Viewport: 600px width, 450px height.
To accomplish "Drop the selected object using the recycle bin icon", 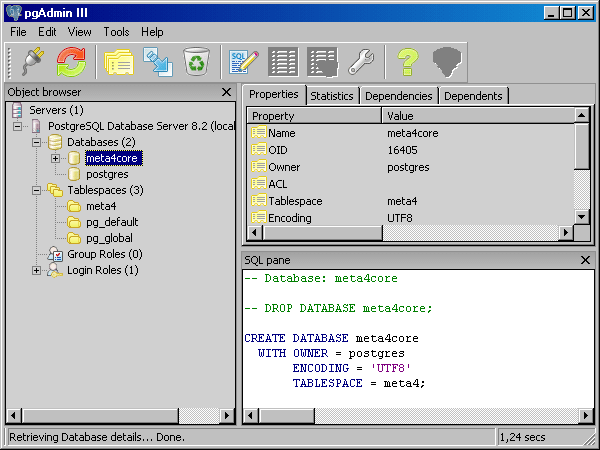I will coord(196,62).
